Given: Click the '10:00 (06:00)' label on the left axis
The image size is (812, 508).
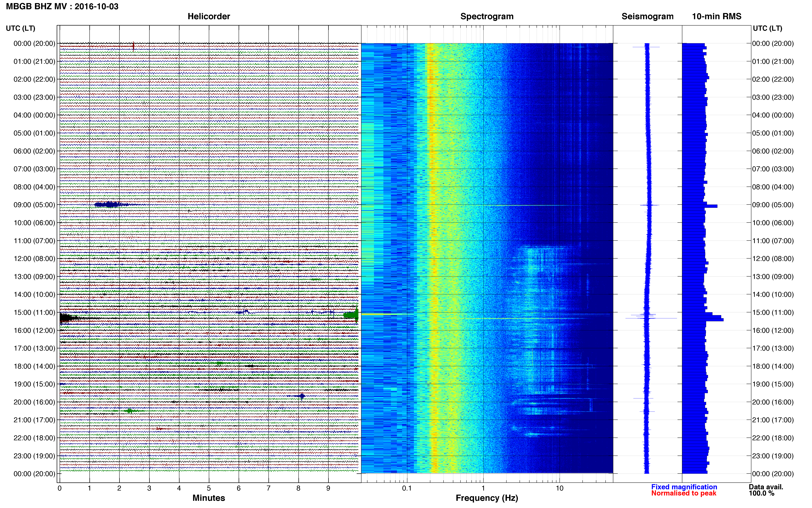Looking at the screenshot, I should (34, 223).
